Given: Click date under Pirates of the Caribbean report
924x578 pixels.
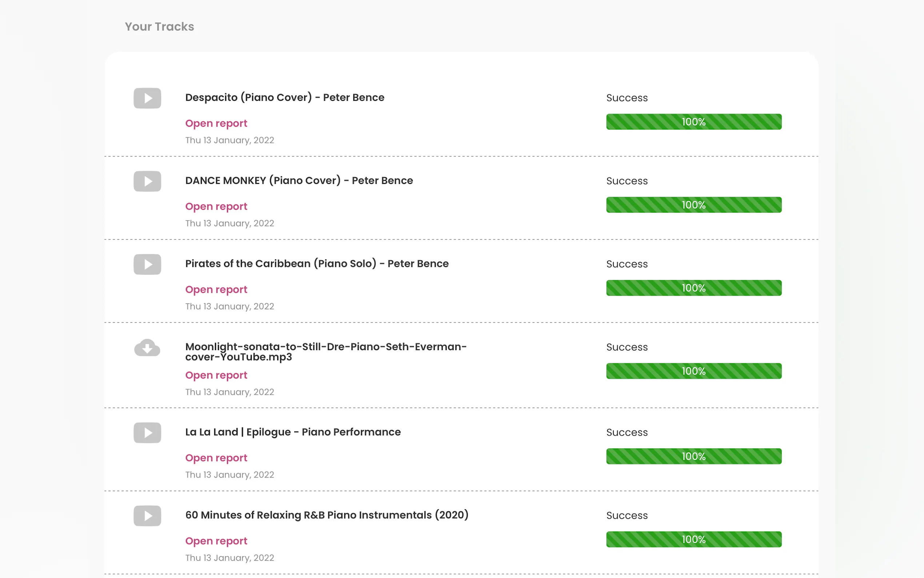Looking at the screenshot, I should point(230,306).
